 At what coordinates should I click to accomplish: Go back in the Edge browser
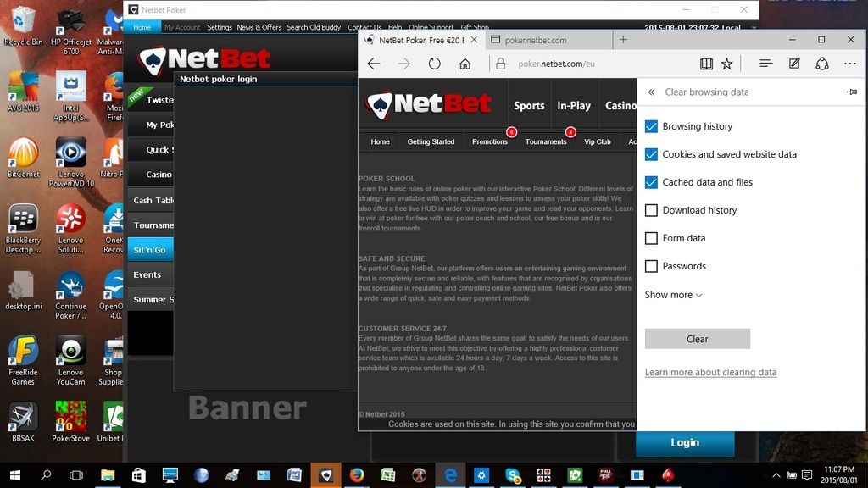(x=374, y=64)
